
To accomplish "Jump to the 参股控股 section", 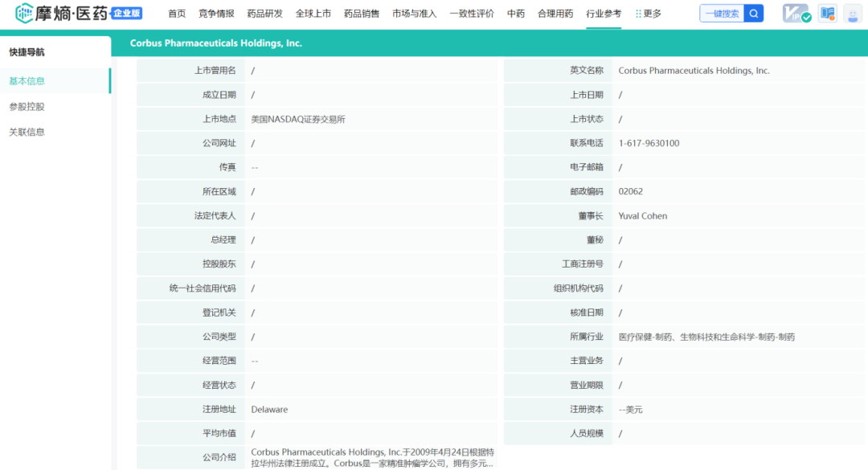I will coord(27,106).
